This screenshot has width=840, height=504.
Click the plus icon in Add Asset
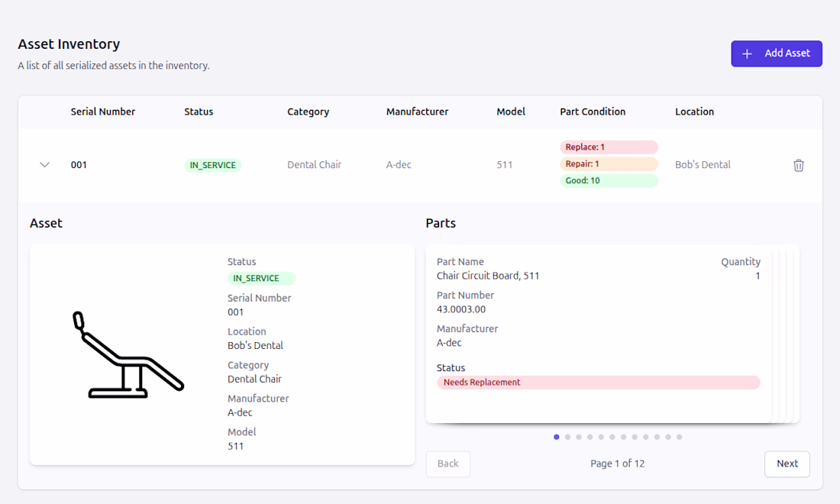(748, 53)
